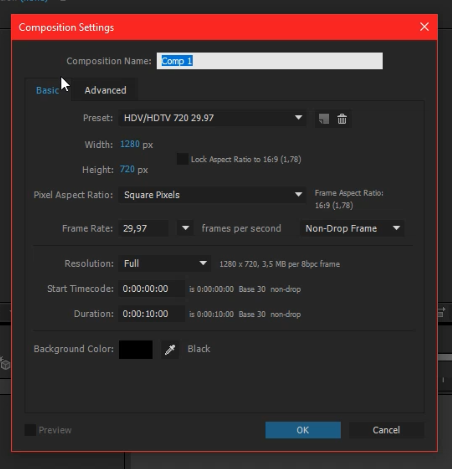Screen dimensions: 452x469
Task: Close the Composition Settings dialog
Action: tap(424, 27)
